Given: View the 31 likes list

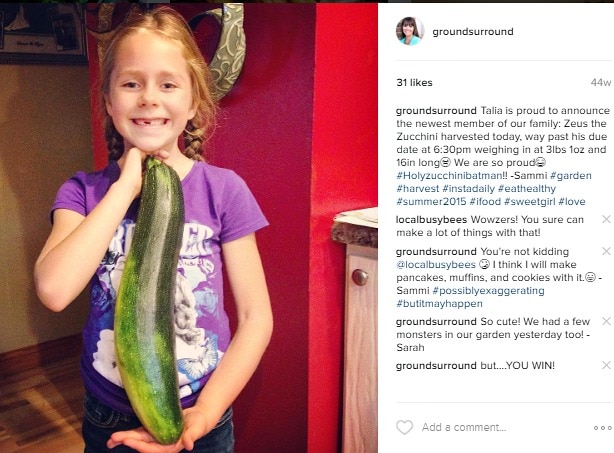Looking at the screenshot, I should [x=414, y=83].
